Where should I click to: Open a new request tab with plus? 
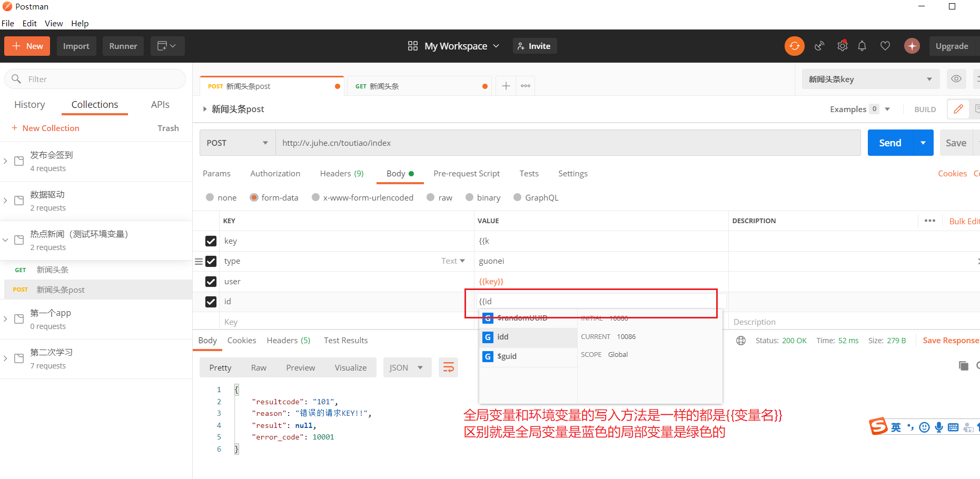click(506, 86)
